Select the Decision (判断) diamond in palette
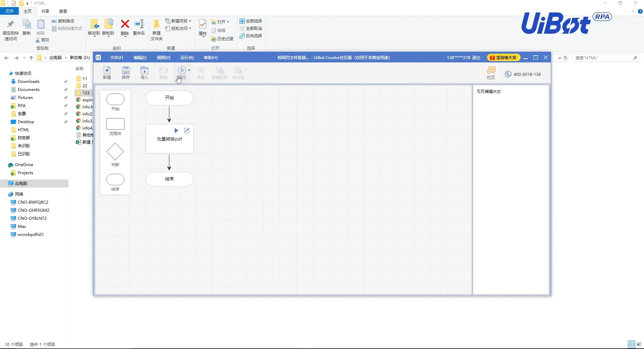 (115, 152)
